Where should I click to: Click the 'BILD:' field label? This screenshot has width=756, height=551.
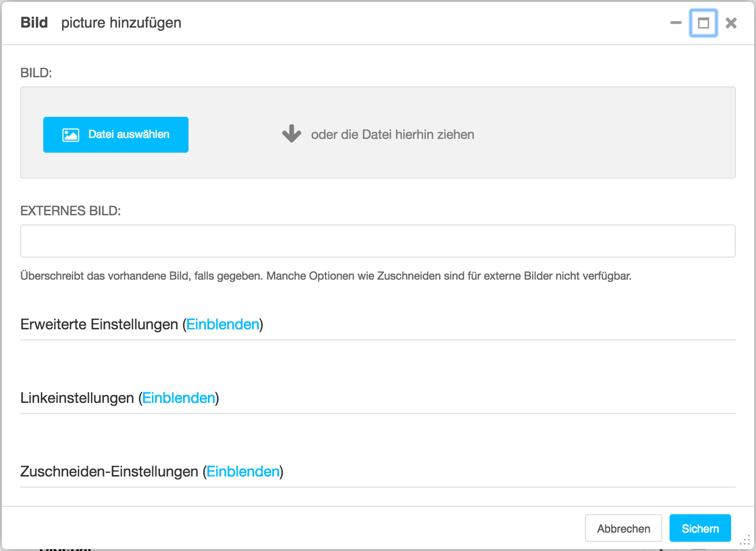click(37, 73)
